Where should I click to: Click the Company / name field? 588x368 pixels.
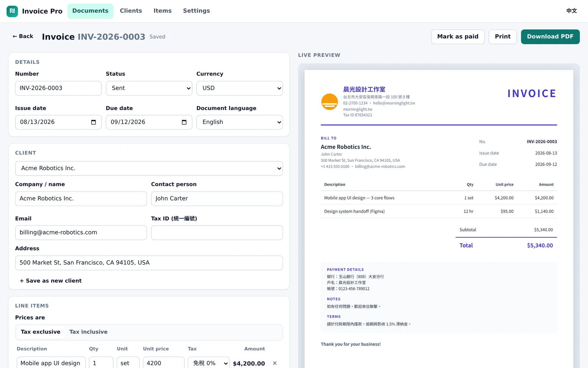[x=81, y=199]
